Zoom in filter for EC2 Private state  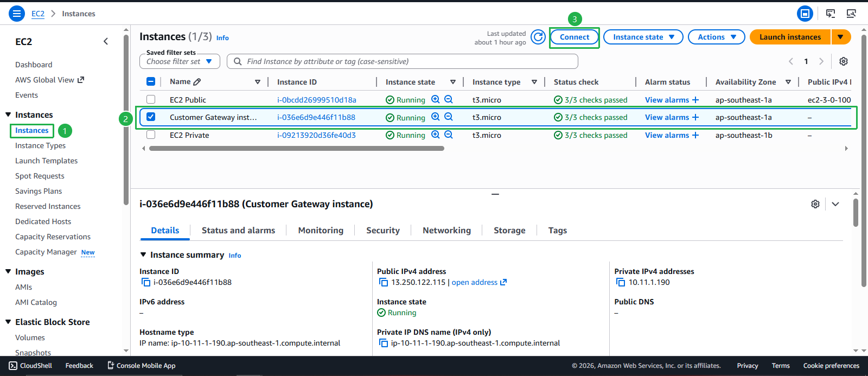pyautogui.click(x=436, y=135)
